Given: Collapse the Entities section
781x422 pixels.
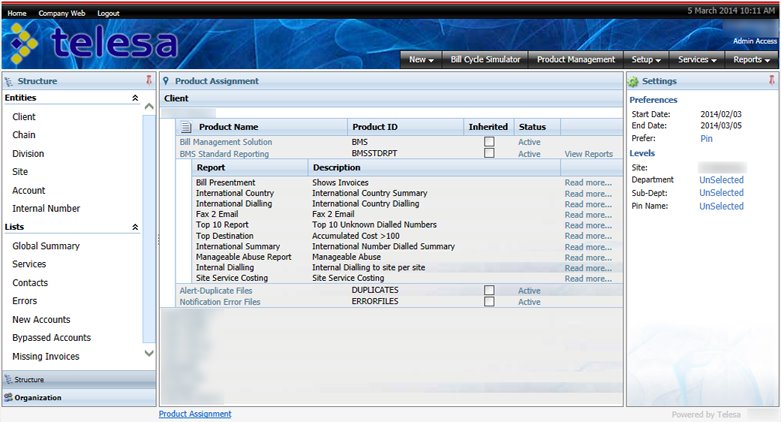Looking at the screenshot, I should (135, 98).
